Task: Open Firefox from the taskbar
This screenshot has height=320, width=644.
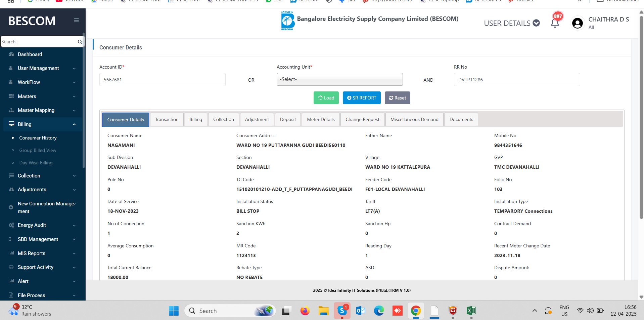Action: pyautogui.click(x=305, y=311)
